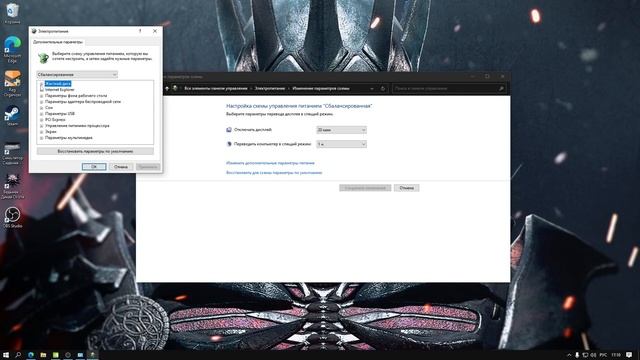Switch the РУС input language indicator

pos(603,355)
